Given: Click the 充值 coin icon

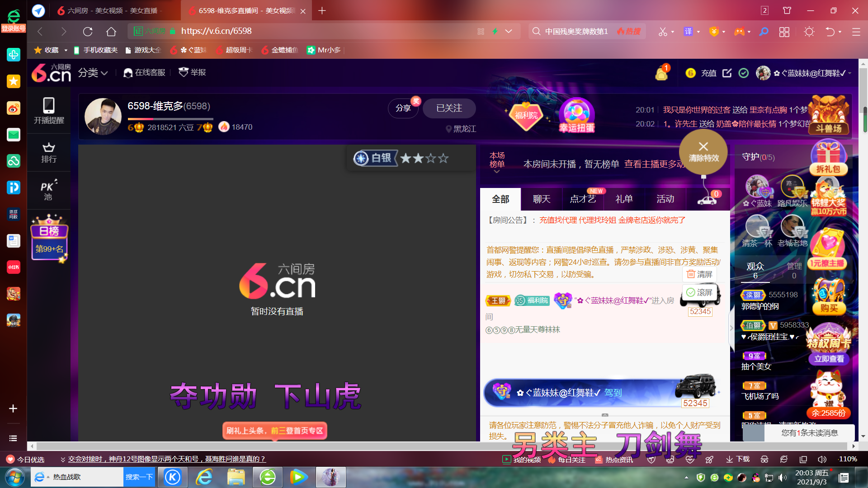Looking at the screenshot, I should click(x=690, y=73).
